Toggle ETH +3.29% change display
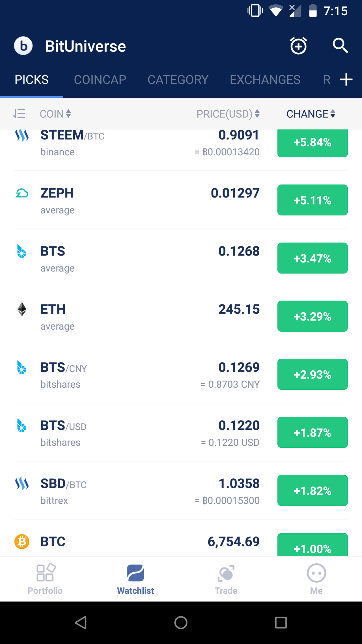Viewport: 362px width, 644px height. 313,316
